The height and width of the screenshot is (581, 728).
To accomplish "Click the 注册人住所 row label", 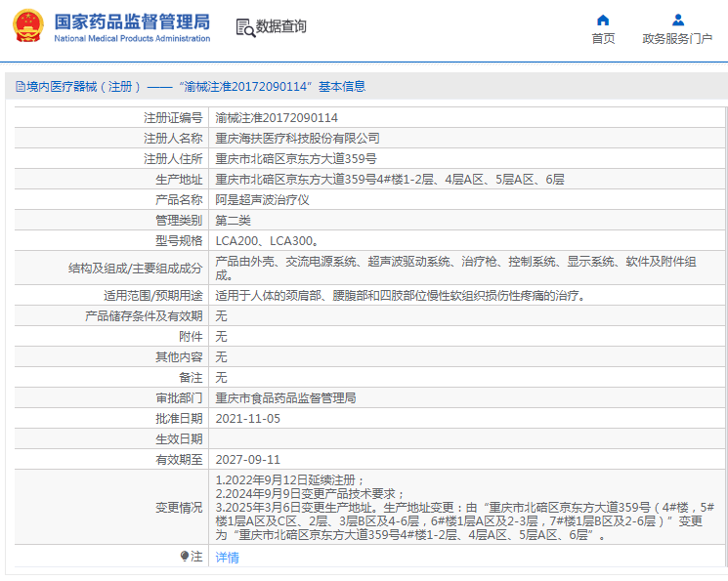I will pyautogui.click(x=173, y=159).
